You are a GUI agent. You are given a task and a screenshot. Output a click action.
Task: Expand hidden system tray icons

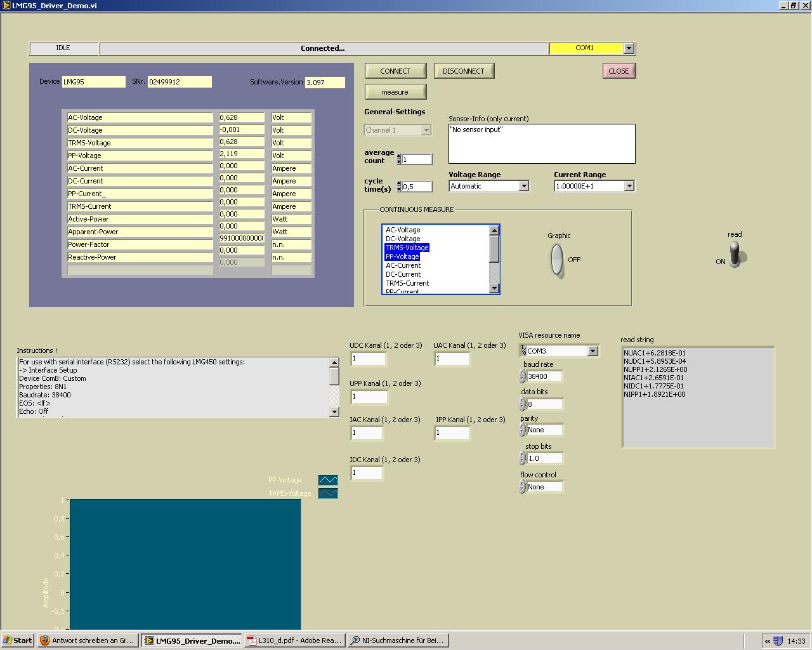point(767,640)
